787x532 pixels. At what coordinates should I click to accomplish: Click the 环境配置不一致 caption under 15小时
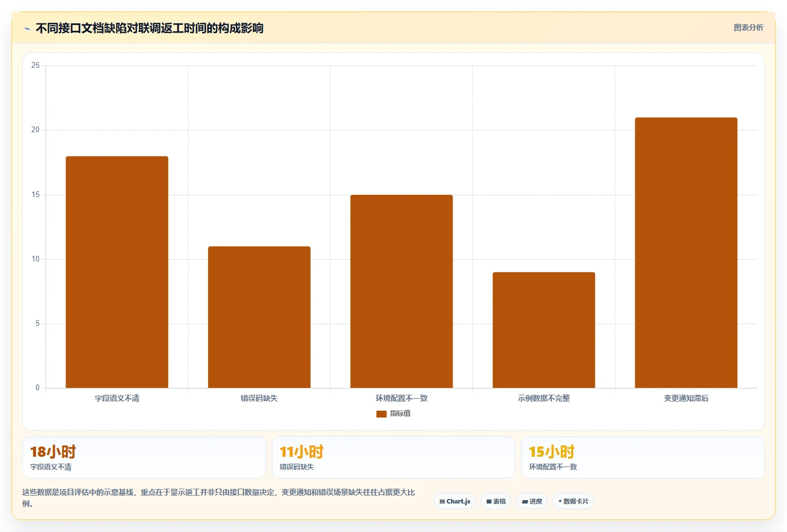click(553, 467)
